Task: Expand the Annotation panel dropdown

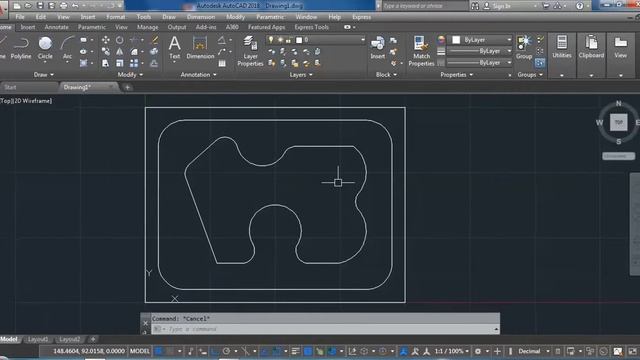Action: tap(198, 75)
